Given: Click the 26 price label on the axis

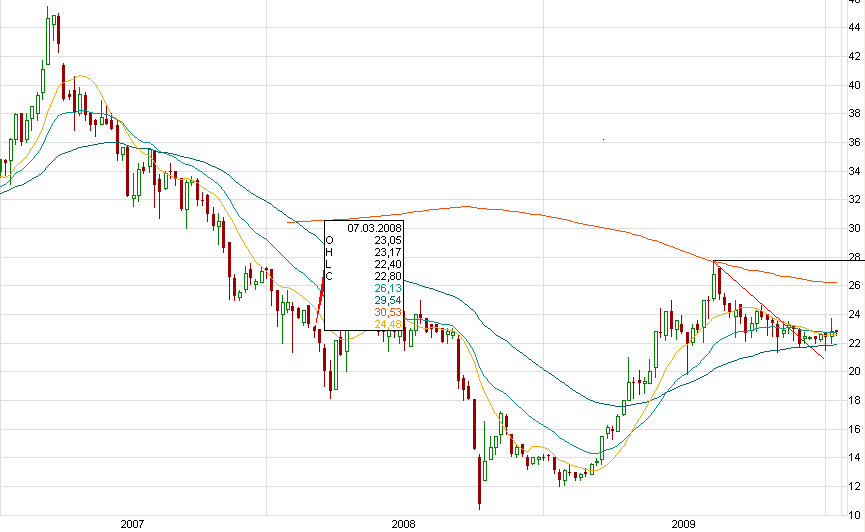Looking at the screenshot, I should pyautogui.click(x=855, y=285).
